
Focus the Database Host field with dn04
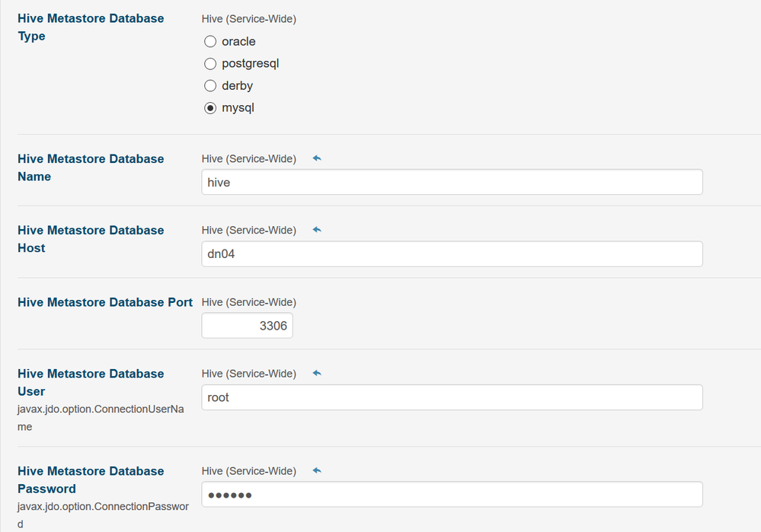tap(452, 254)
